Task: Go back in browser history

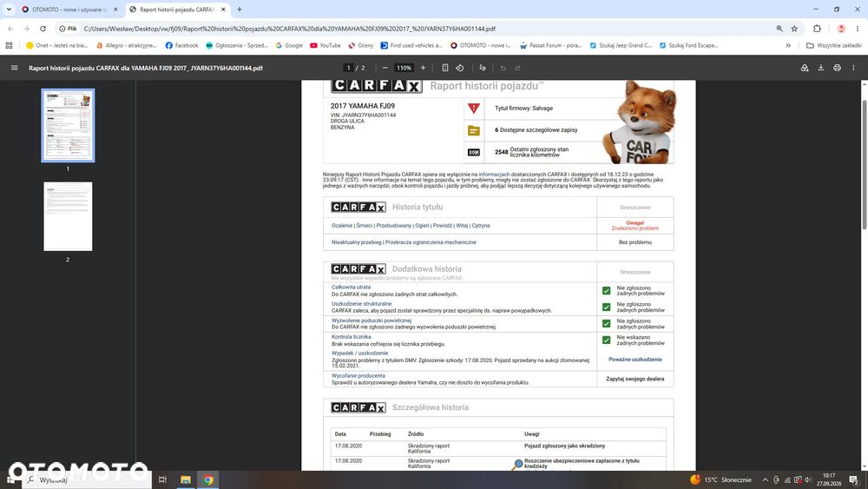Action: (10, 29)
